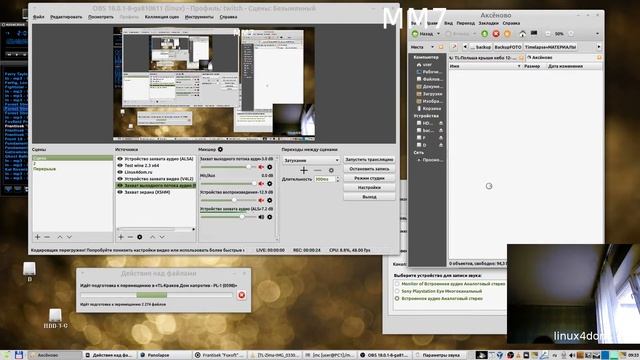Open gear for first mixer channel at 3.0 dB
This screenshot has height=360, width=640.
click(269, 167)
